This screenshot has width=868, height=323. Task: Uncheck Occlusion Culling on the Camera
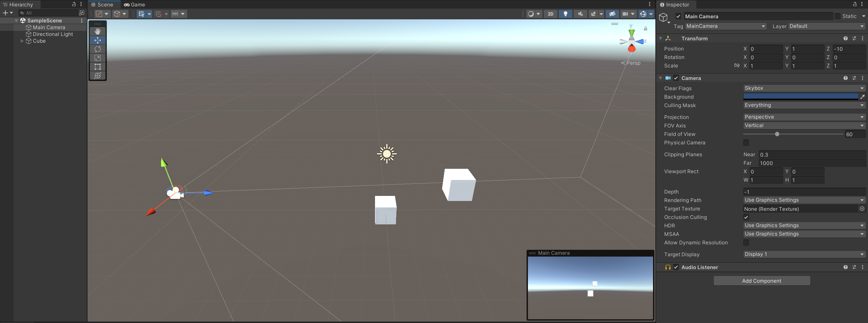[x=746, y=217]
